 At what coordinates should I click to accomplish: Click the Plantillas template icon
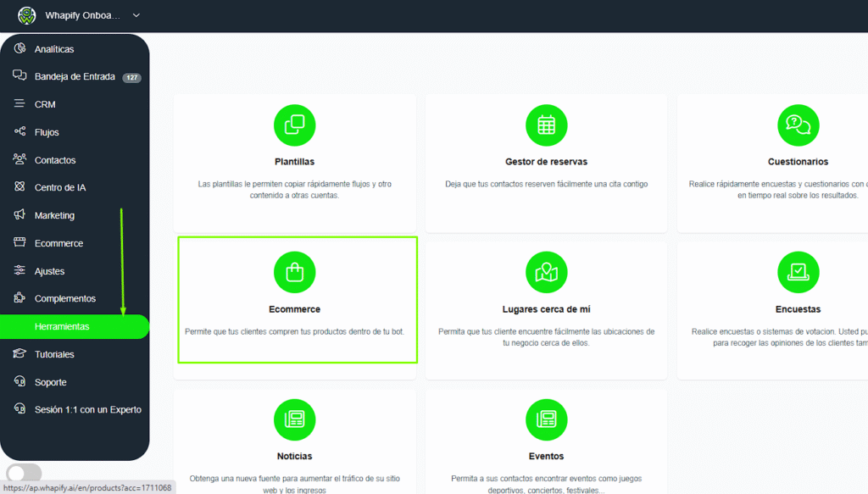pyautogui.click(x=294, y=125)
